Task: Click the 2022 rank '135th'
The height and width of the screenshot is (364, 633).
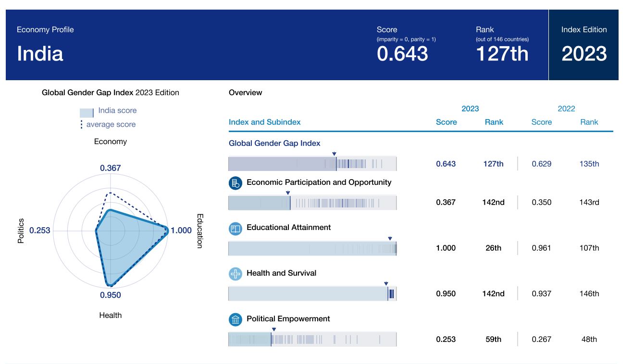Action: 589,164
